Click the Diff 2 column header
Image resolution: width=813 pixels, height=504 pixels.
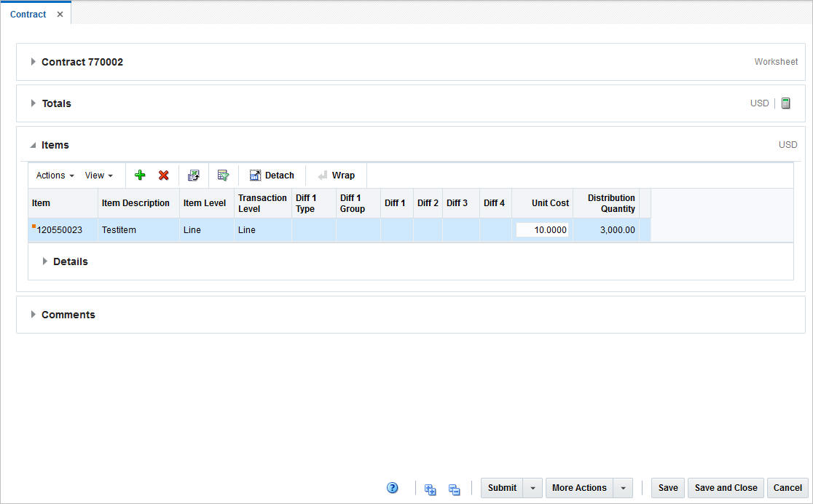point(428,203)
